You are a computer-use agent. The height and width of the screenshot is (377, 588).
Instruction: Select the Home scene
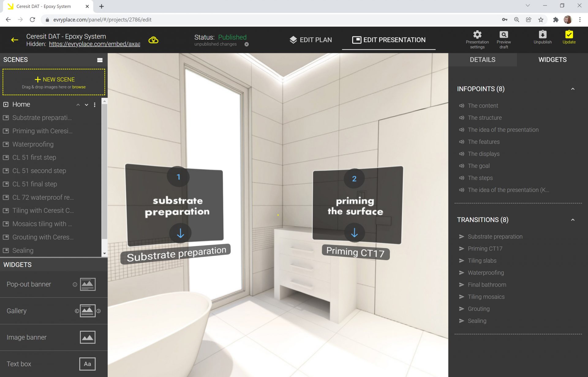click(21, 104)
